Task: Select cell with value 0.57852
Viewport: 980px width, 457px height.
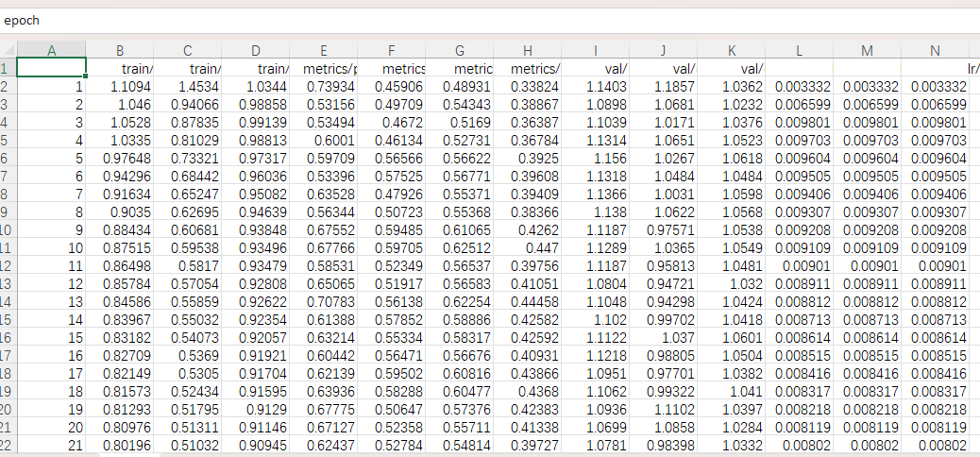Action: 391,320
